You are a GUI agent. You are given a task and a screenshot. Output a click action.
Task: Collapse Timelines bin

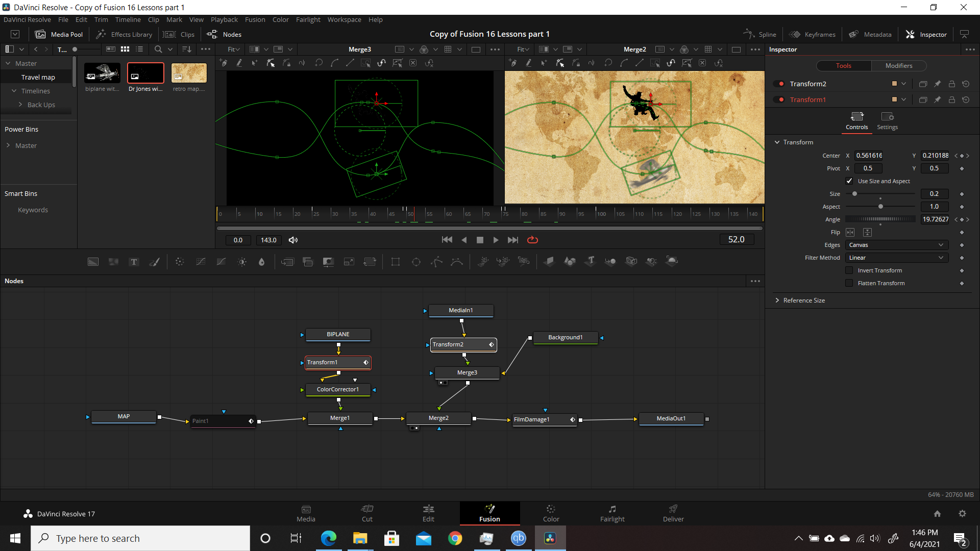pyautogui.click(x=14, y=91)
